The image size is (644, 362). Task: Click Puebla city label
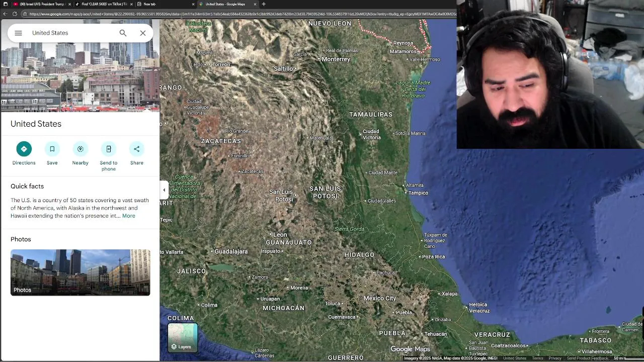pyautogui.click(x=404, y=312)
